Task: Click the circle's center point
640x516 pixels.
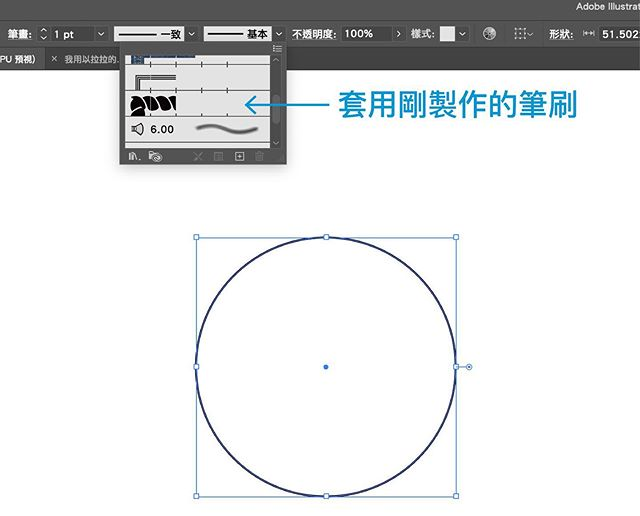Action: pos(326,367)
